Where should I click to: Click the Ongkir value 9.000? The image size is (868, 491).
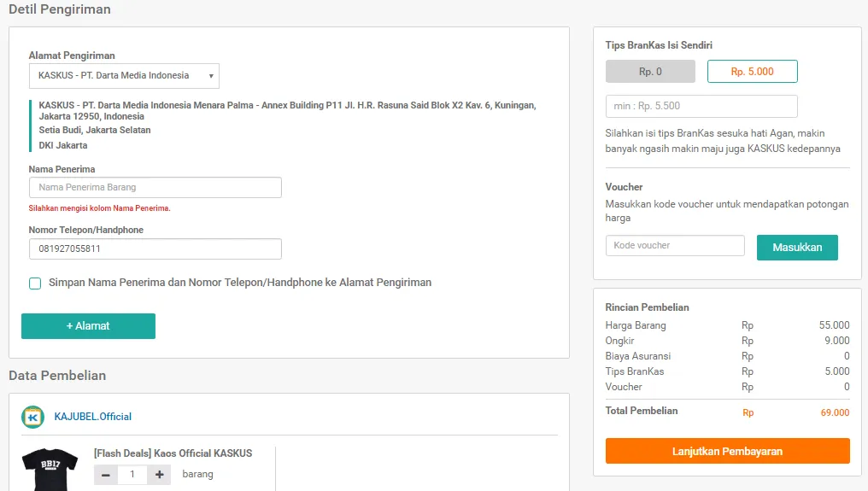(x=837, y=341)
